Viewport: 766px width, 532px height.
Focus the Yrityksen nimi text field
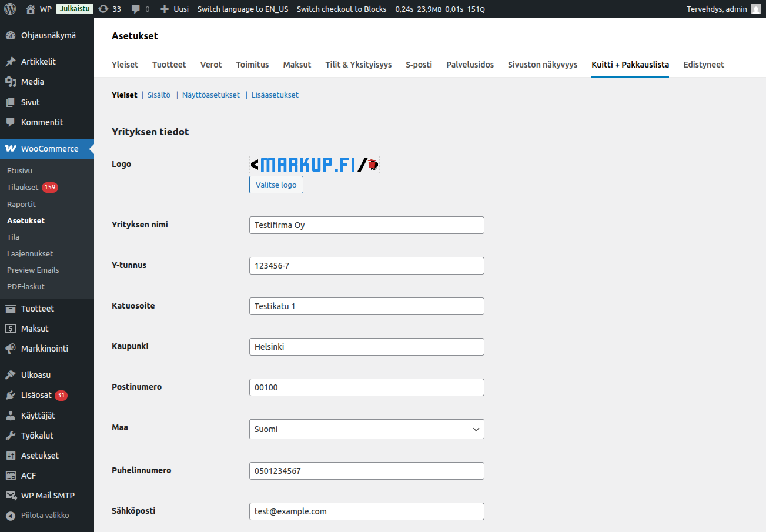366,225
